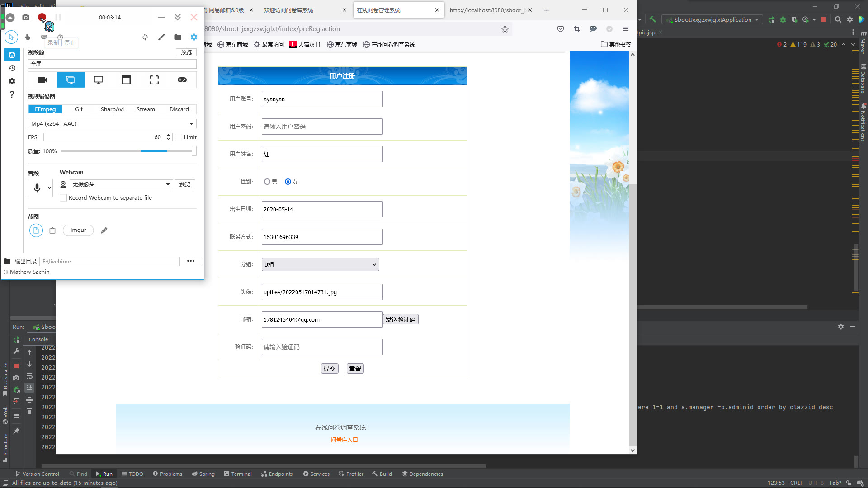Image resolution: width=868 pixels, height=488 pixels.
Task: Click the red record button in Captura
Action: 42,17
